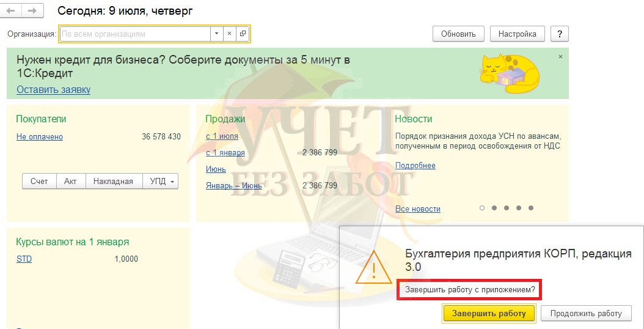Click the Курсы валют на 1 января heading

[72, 242]
